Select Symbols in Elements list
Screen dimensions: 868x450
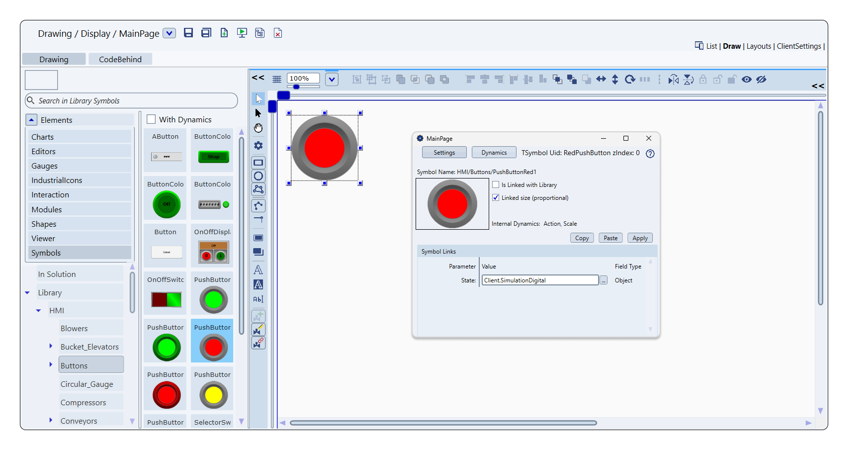point(80,253)
